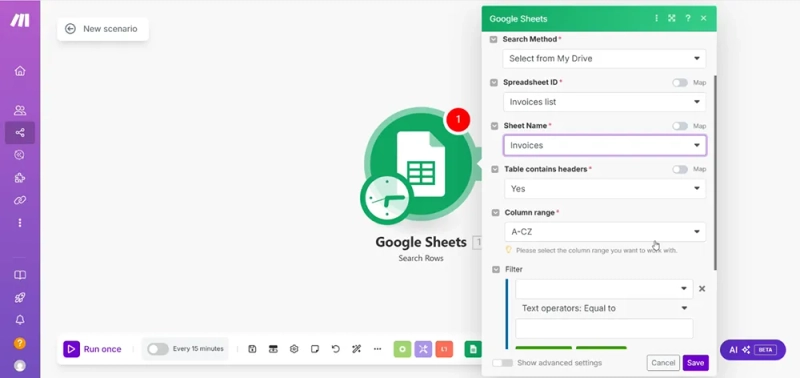Open the Select from My Drive dropdown
This screenshot has height=378, width=800.
604,59
